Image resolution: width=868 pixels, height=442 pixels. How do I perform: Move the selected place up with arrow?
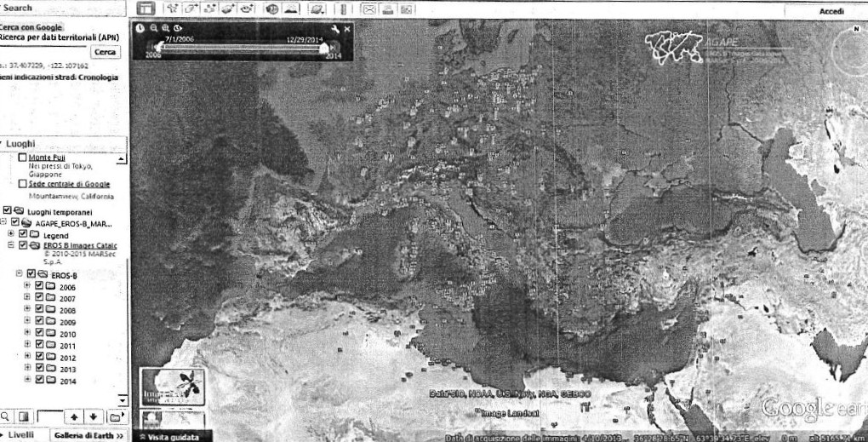tap(74, 416)
